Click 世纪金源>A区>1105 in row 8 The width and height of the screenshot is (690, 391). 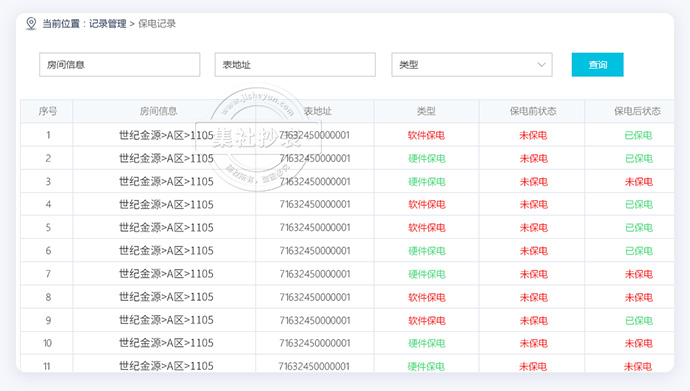166,297
